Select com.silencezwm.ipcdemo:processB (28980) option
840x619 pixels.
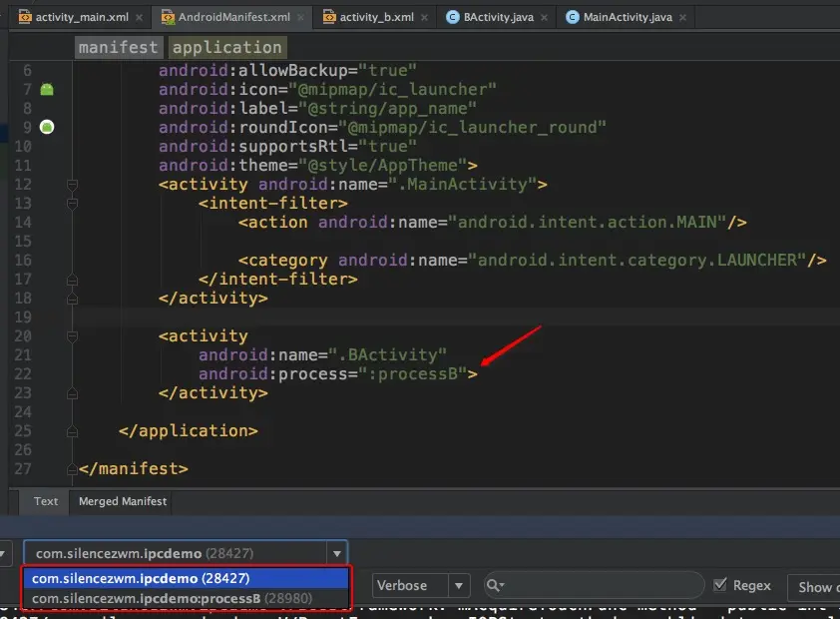pos(186,599)
